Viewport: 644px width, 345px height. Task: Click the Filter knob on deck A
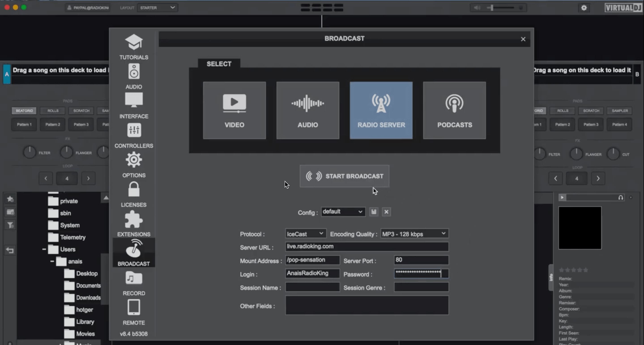click(30, 152)
